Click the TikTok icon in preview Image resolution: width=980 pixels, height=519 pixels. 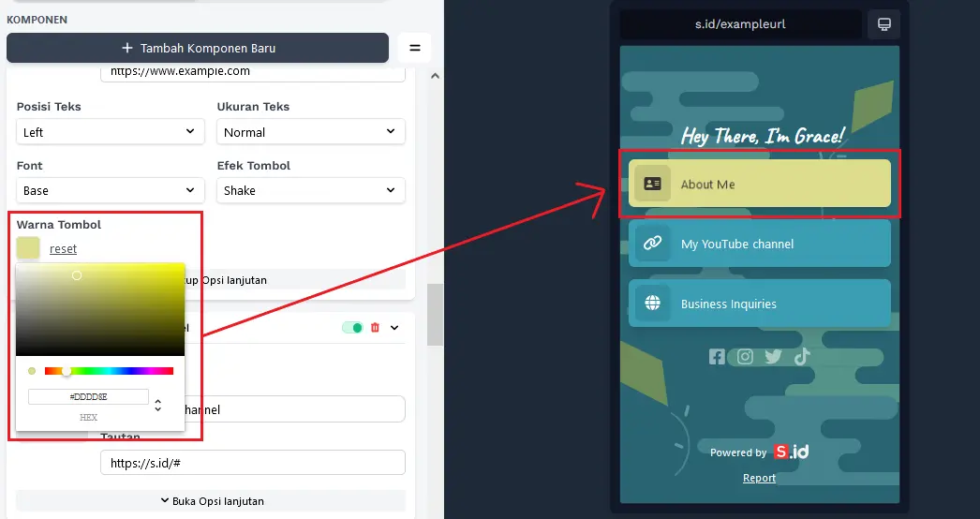pyautogui.click(x=801, y=356)
